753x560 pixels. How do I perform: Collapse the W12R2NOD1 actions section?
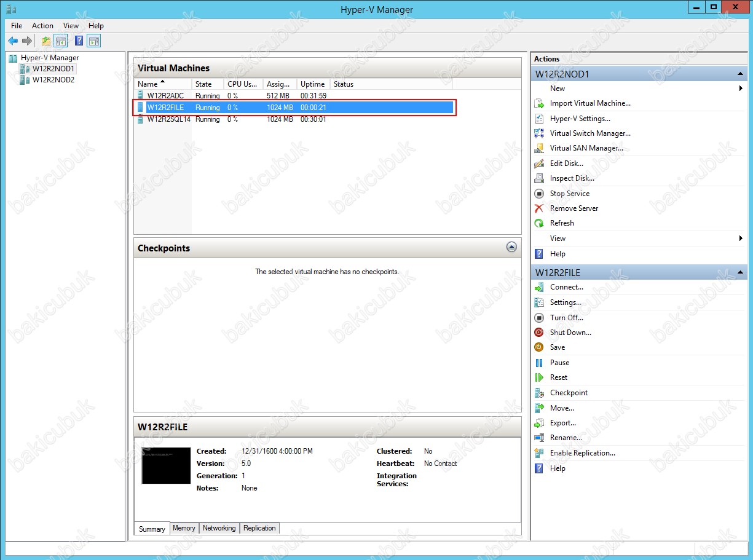point(740,74)
